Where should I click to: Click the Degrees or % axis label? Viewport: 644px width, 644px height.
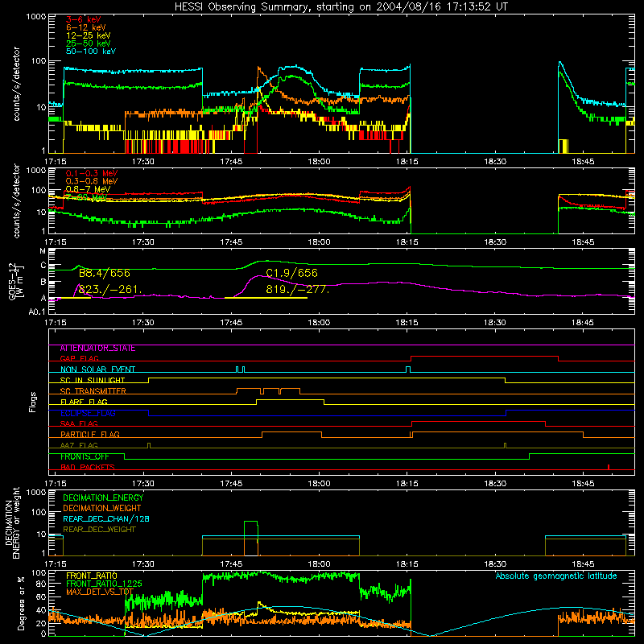21,604
